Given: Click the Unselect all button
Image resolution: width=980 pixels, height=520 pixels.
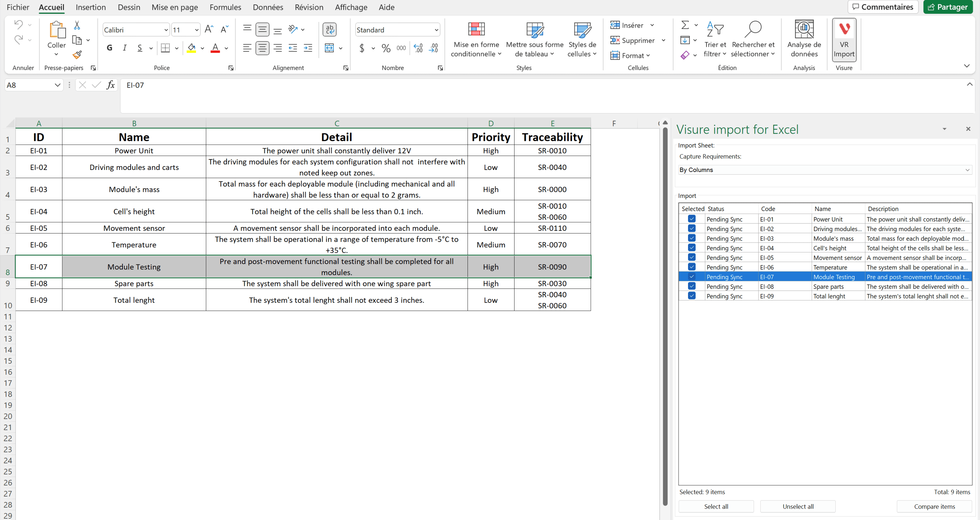Looking at the screenshot, I should point(797,506).
